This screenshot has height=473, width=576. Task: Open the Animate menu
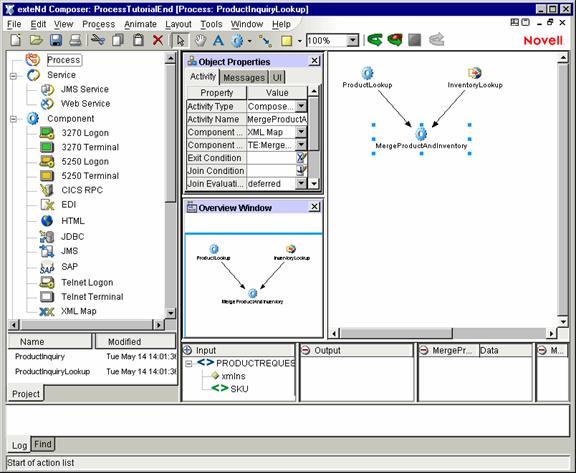pos(140,24)
